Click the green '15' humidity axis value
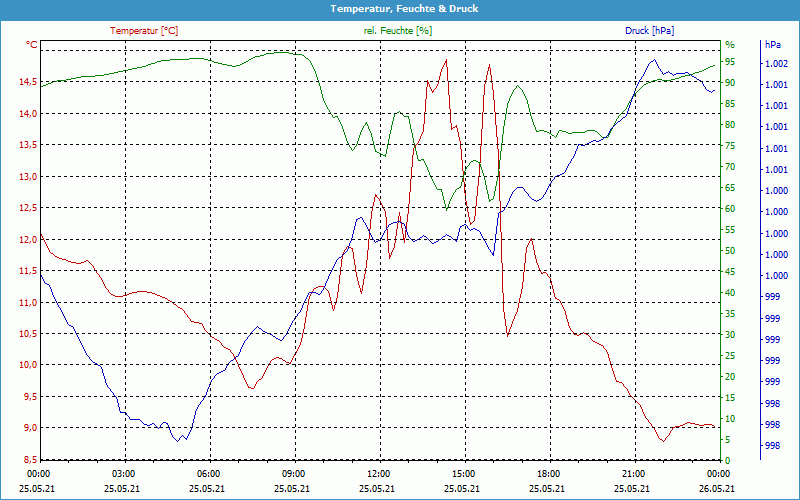This screenshot has height=500, width=800. coord(730,398)
